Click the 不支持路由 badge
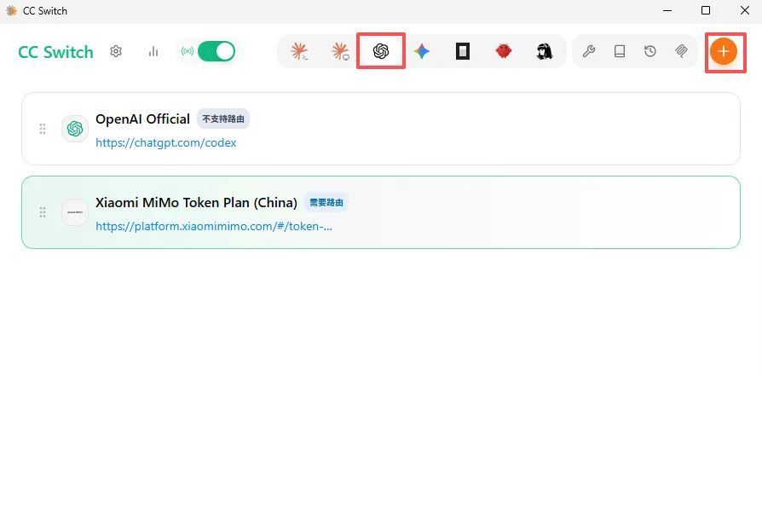This screenshot has height=532, width=762. tap(223, 119)
